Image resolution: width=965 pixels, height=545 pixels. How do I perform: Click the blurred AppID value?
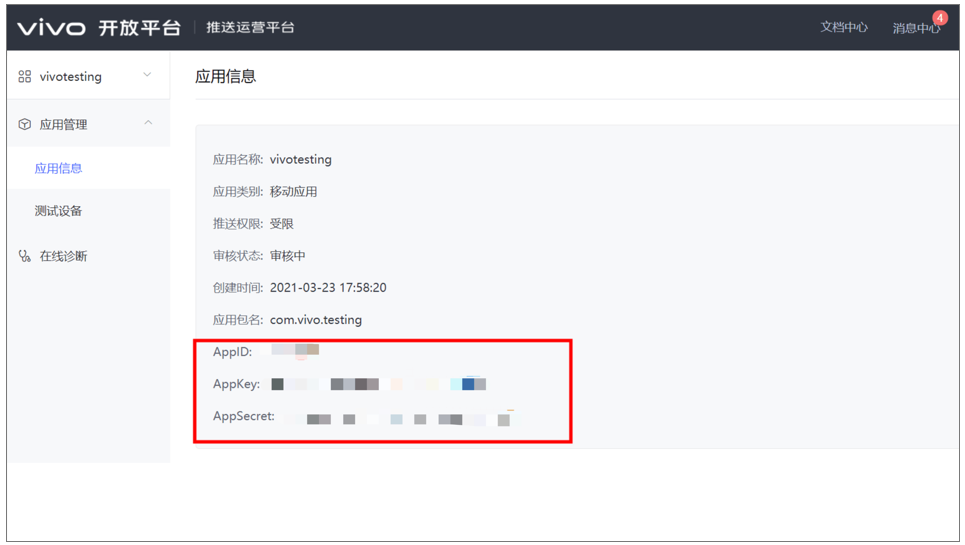tap(295, 351)
